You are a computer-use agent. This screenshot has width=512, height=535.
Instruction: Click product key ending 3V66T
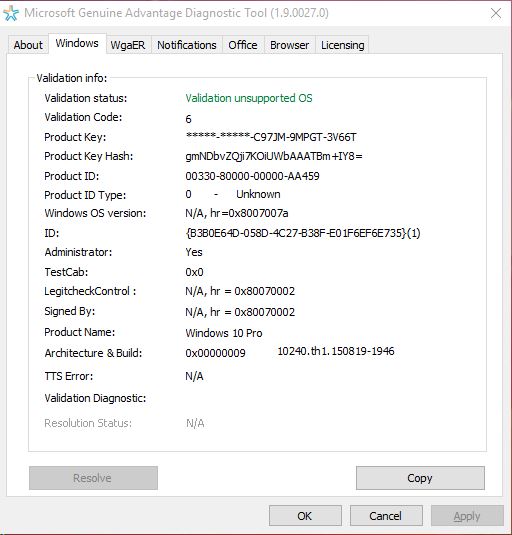click(271, 137)
